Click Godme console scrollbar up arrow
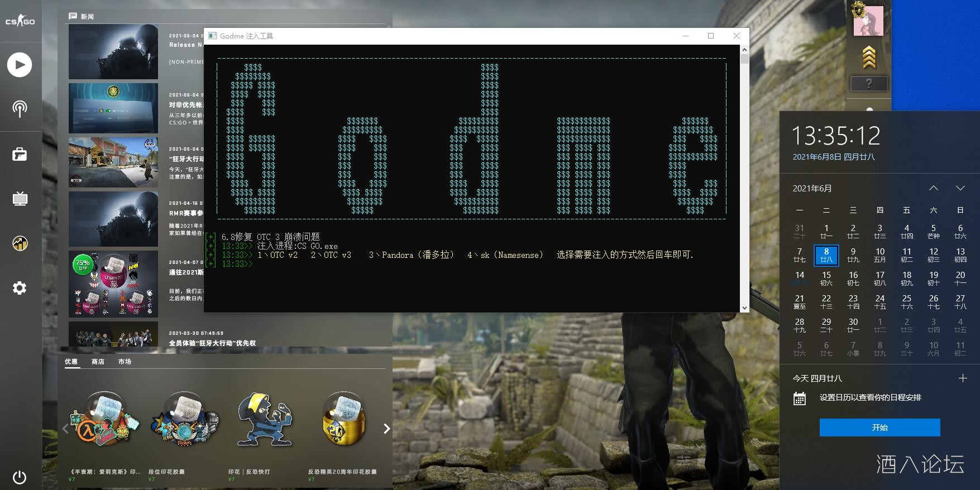This screenshot has height=490, width=980. click(744, 50)
